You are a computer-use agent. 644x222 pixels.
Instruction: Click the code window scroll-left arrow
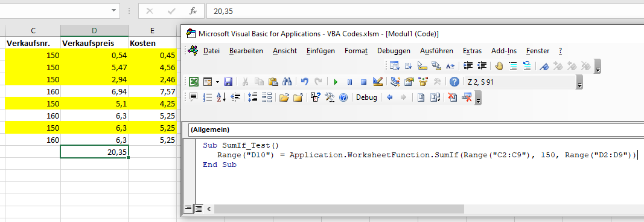[209, 209]
